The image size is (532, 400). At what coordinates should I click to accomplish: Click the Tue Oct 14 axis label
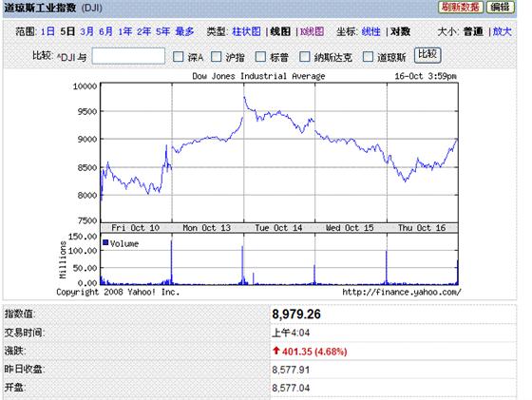(x=278, y=228)
